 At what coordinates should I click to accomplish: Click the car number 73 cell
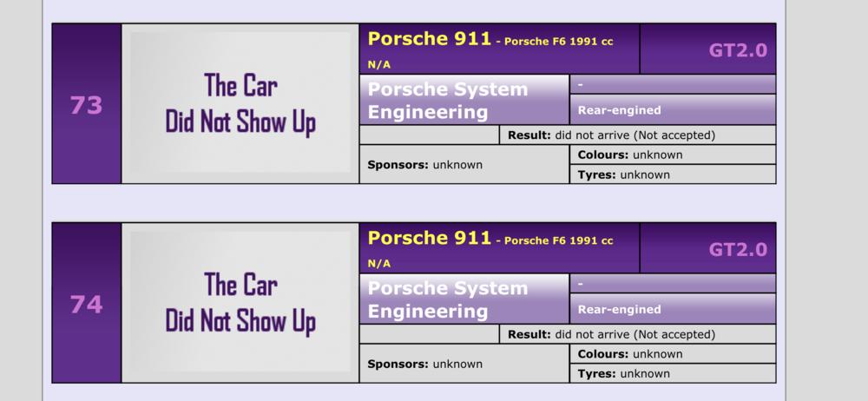[86, 103]
